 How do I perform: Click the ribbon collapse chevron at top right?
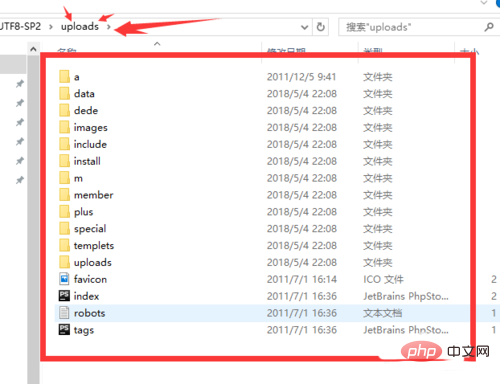tap(484, 3)
